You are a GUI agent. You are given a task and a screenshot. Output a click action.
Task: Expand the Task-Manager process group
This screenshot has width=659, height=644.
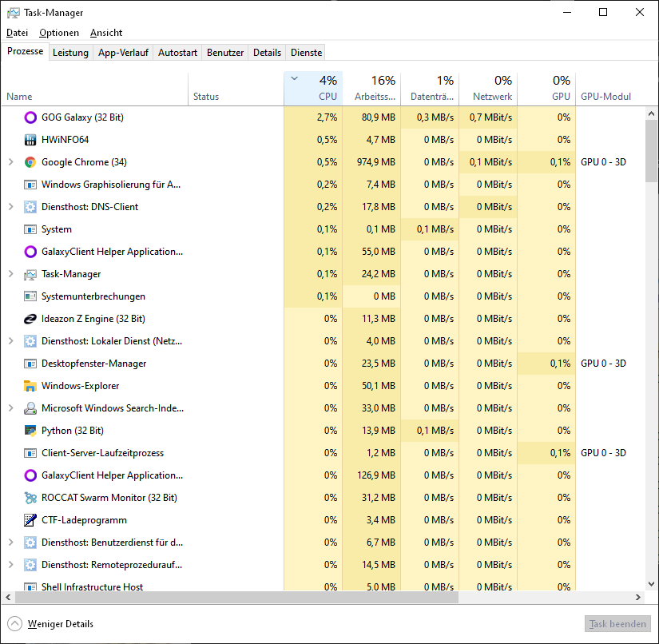click(x=11, y=274)
